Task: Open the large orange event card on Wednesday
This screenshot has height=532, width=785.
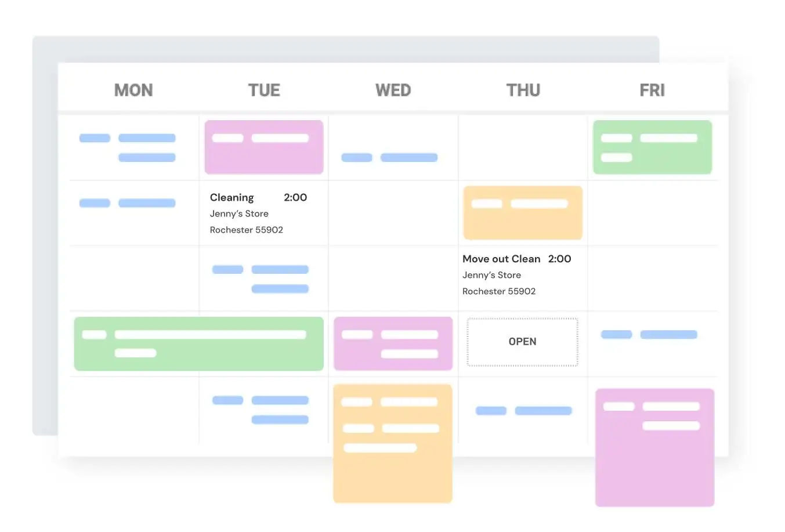Action: point(393,443)
